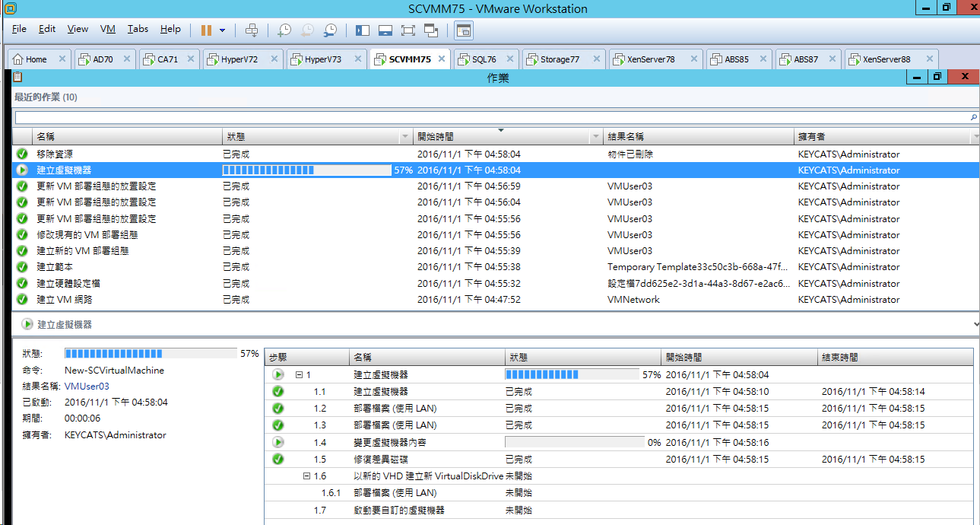Click the 57% progress bar in selected job row
The image size is (980, 525).
307,170
